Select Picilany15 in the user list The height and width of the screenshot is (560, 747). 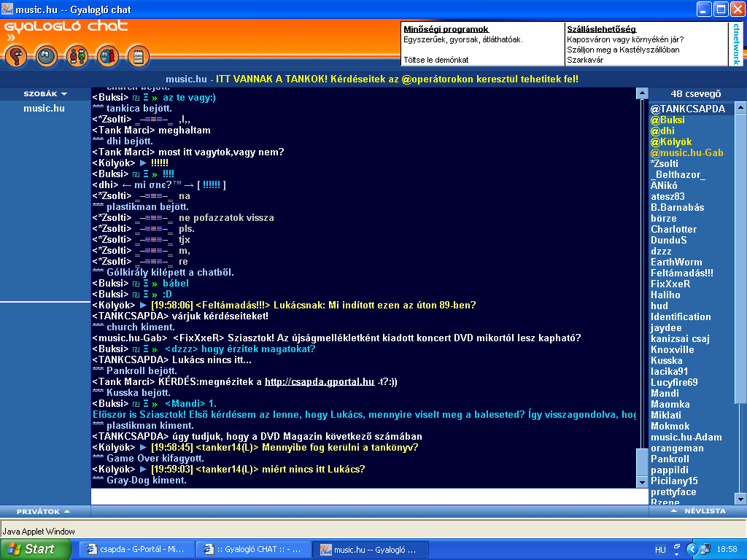[674, 481]
